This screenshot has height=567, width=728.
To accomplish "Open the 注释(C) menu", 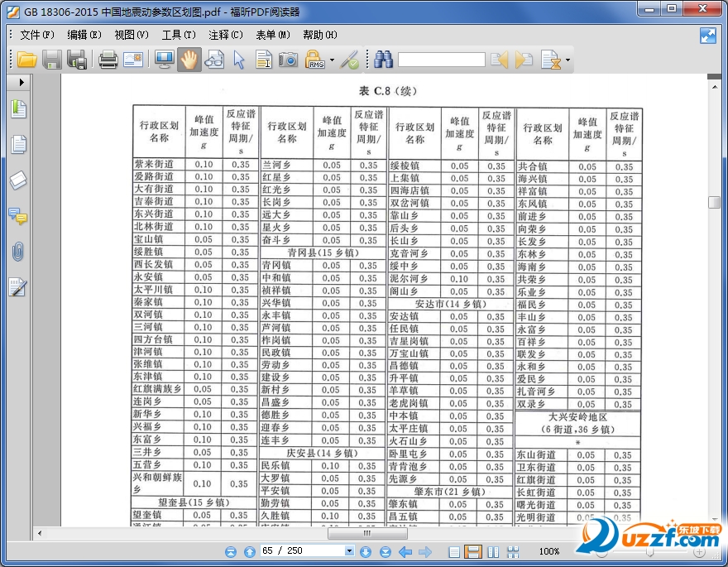I will (225, 35).
